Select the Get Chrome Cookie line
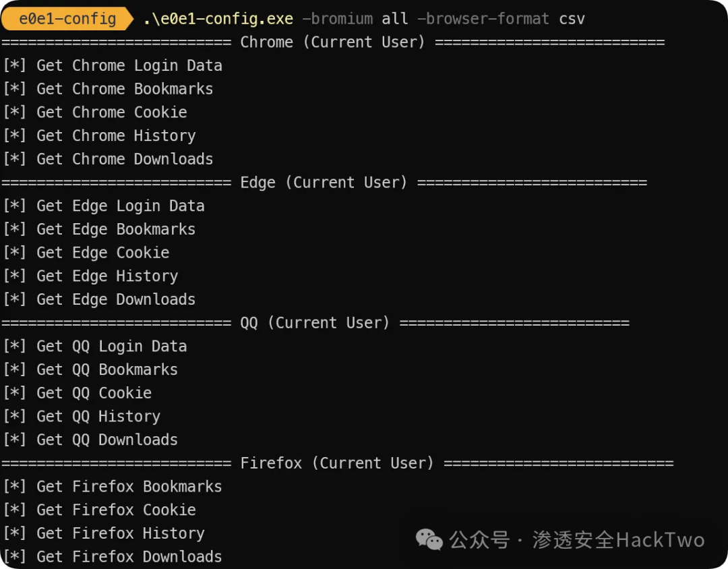728x569 pixels. pyautogui.click(x=95, y=112)
